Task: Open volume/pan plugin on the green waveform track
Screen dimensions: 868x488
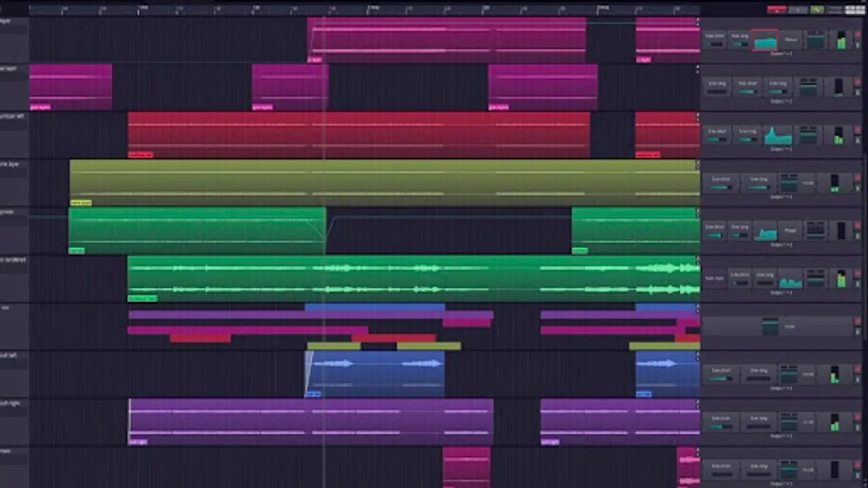Action: [x=815, y=279]
